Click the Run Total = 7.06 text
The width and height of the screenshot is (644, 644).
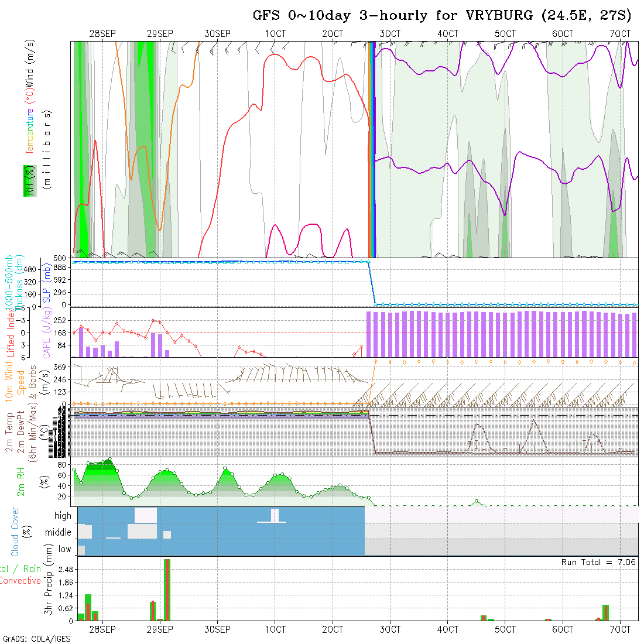click(x=598, y=562)
